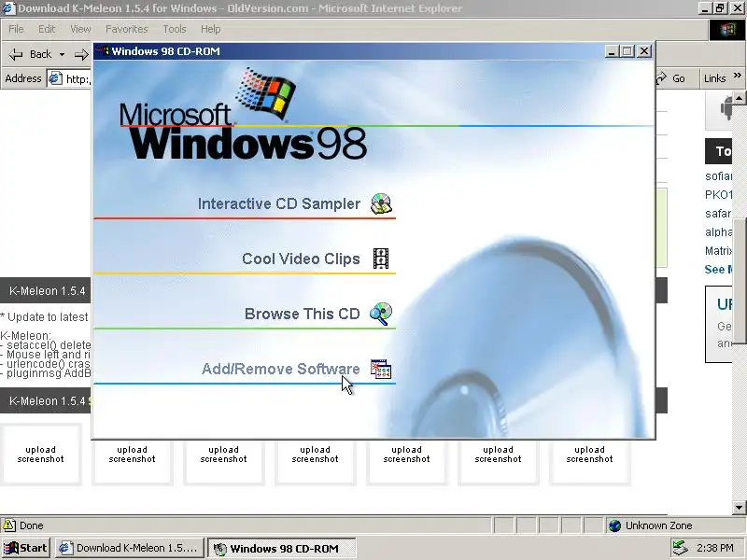This screenshot has width=747, height=560.
Task: Close the Windows 98 CD-ROM window
Action: pyautogui.click(x=644, y=51)
